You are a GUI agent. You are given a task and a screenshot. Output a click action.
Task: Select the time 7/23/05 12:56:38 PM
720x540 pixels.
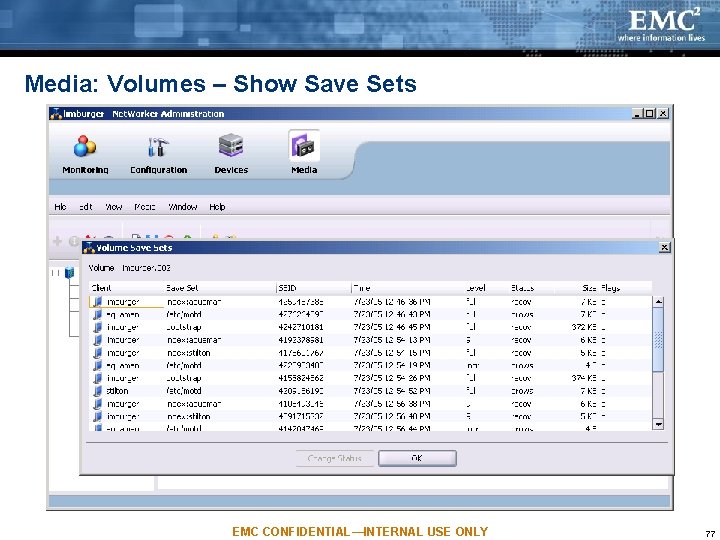[x=392, y=404]
